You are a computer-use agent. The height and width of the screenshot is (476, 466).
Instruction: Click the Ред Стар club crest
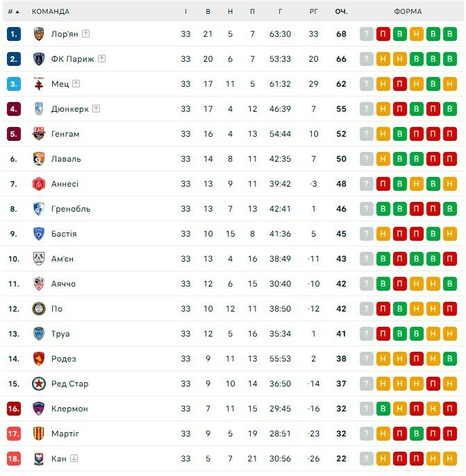[x=39, y=384]
